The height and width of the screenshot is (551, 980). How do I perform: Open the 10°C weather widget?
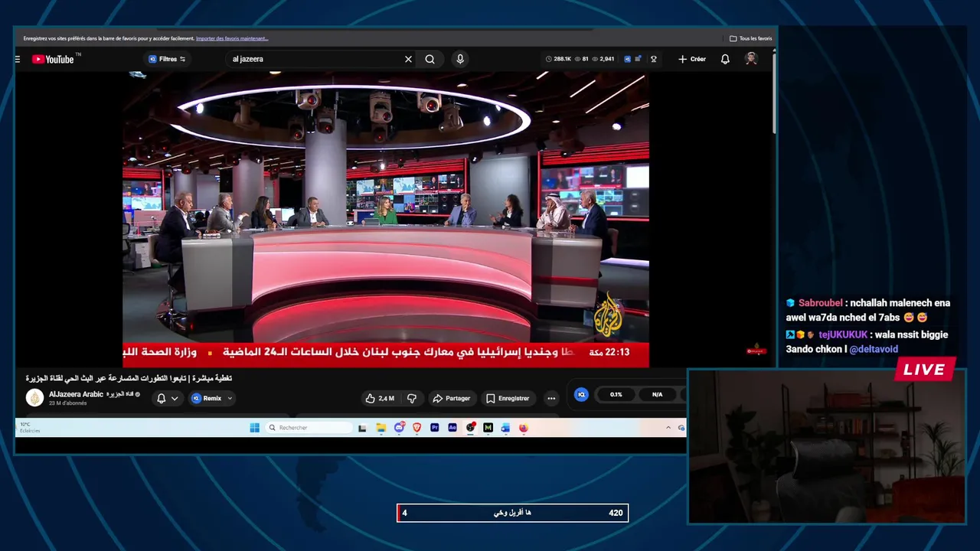30,427
